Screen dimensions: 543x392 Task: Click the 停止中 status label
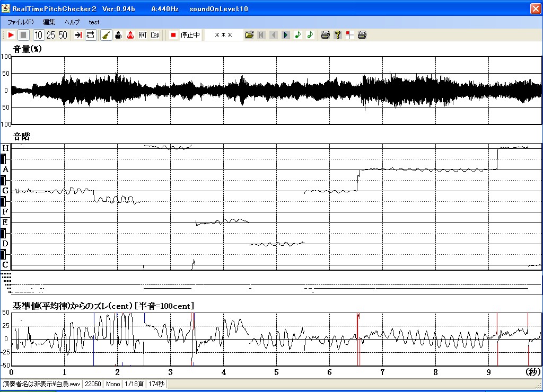pyautogui.click(x=190, y=35)
